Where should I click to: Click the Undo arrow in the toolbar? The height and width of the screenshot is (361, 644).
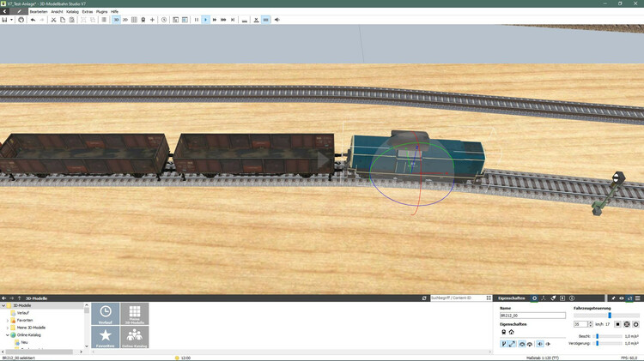coord(33,20)
